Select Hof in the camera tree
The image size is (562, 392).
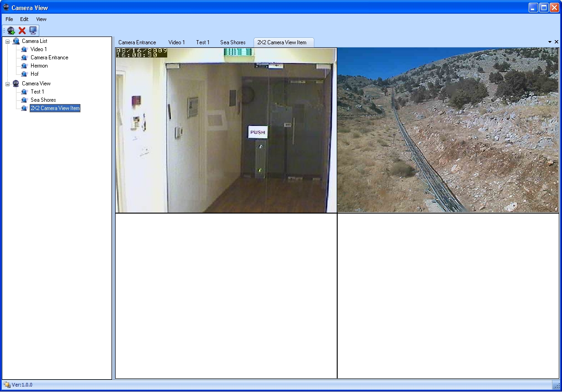point(34,73)
